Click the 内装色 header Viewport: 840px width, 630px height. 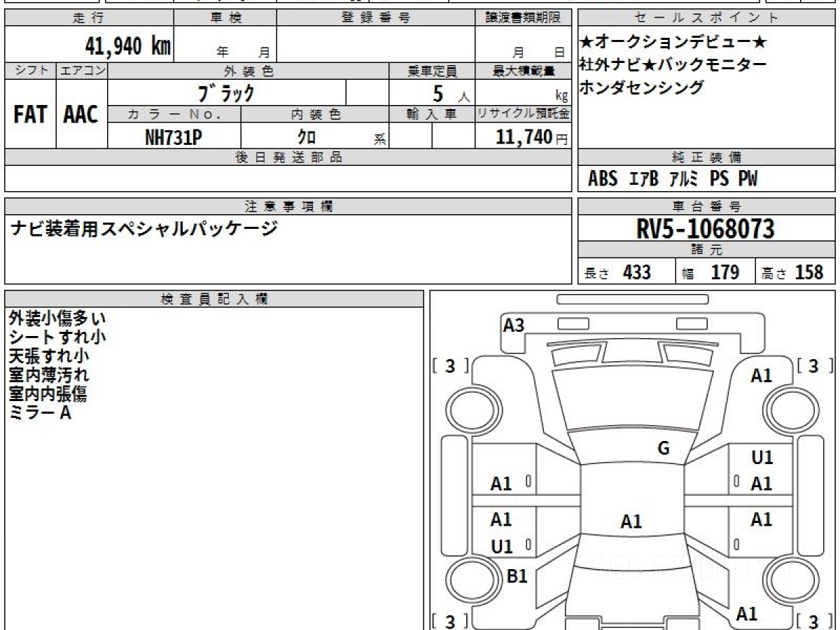[x=315, y=114]
